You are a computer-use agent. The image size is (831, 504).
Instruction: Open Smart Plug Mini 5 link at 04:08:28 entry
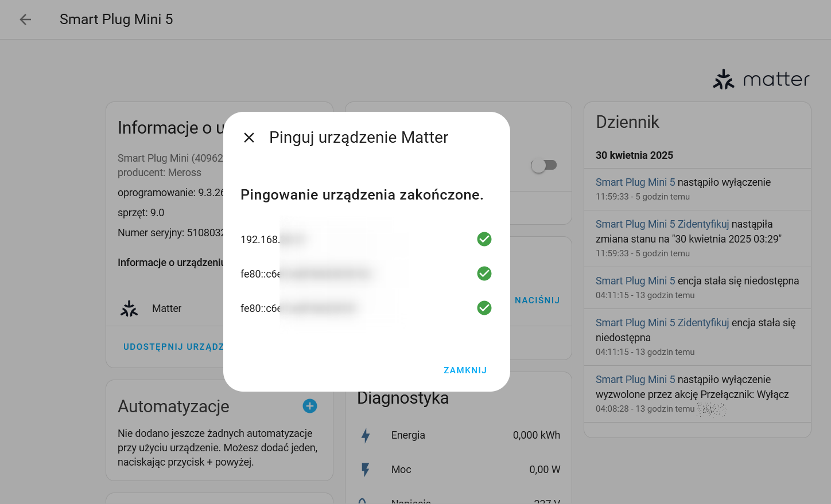click(635, 380)
